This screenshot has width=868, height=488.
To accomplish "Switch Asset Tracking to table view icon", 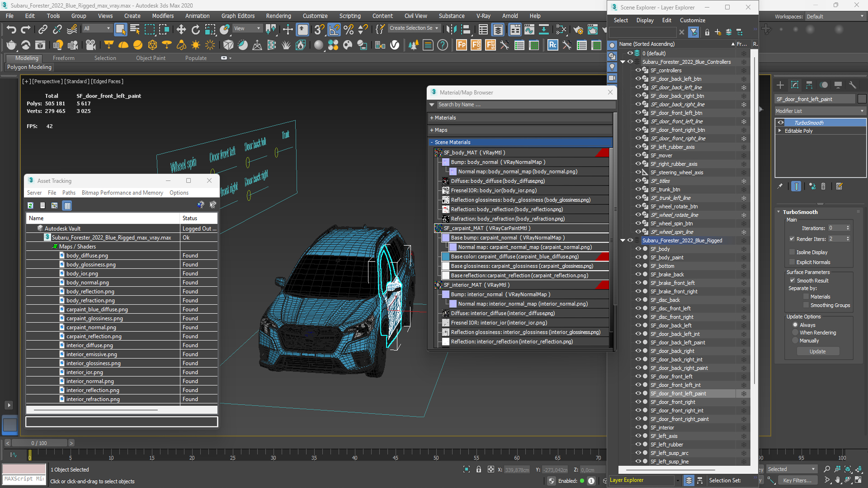I will pyautogui.click(x=67, y=206).
